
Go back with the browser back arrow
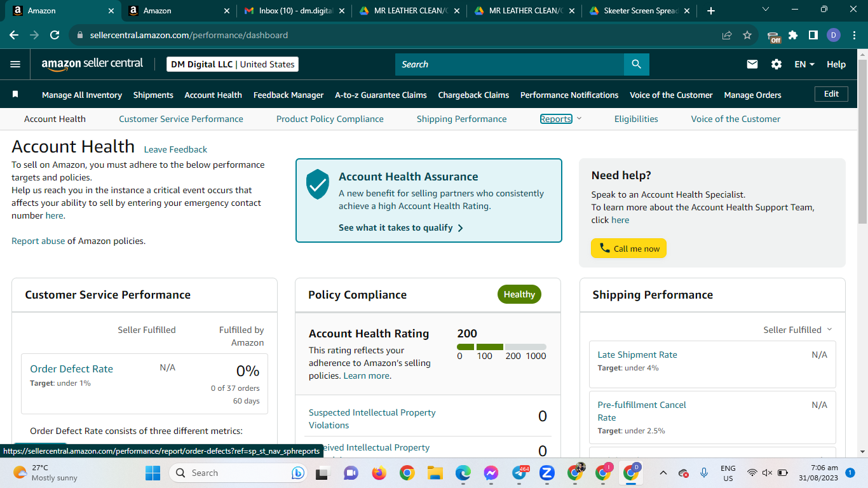click(x=15, y=35)
